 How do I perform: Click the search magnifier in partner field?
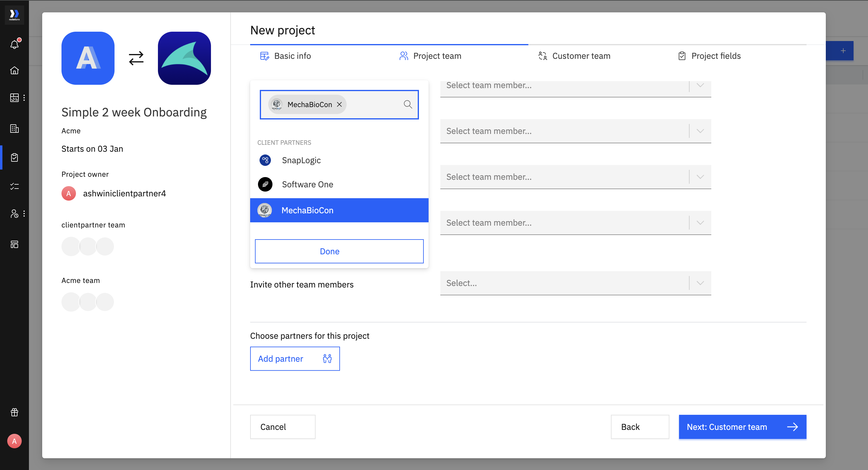tap(408, 104)
